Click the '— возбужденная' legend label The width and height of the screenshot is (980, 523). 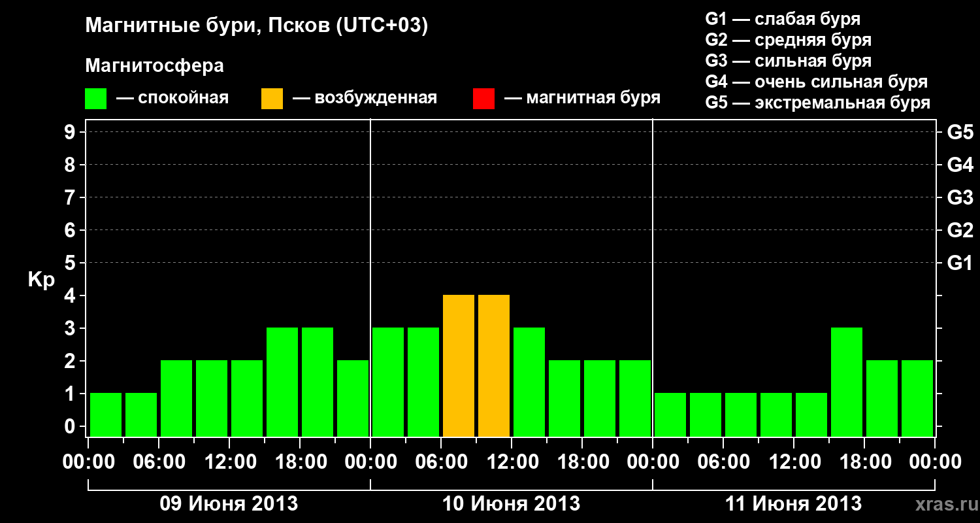coord(365,99)
